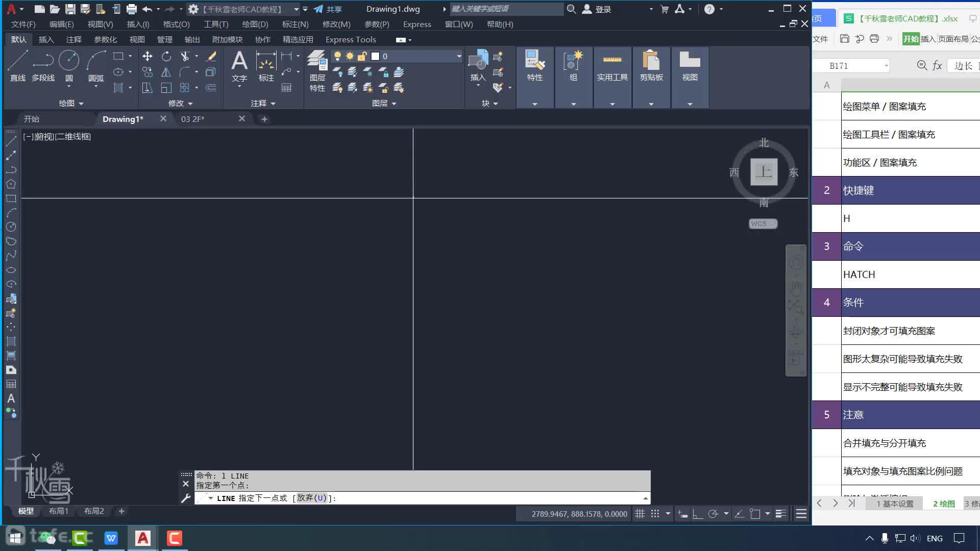The width and height of the screenshot is (980, 551).
Task: Expand the 块 panel dropdown
Action: pos(490,103)
